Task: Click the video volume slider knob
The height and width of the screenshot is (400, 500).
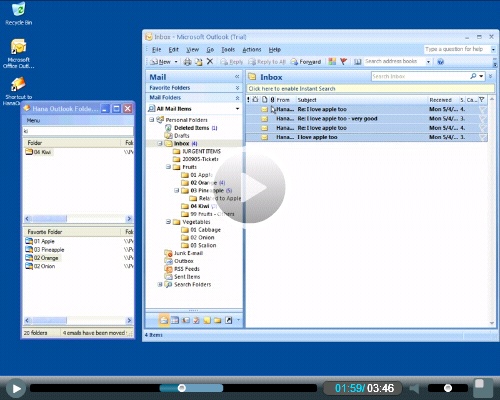Action: [448, 388]
